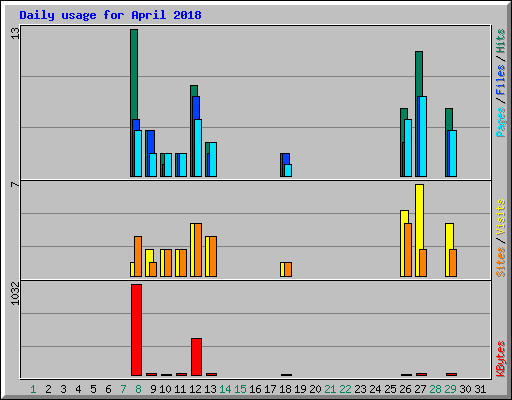
Task: Click the day "29" axis label
Action: click(450, 389)
